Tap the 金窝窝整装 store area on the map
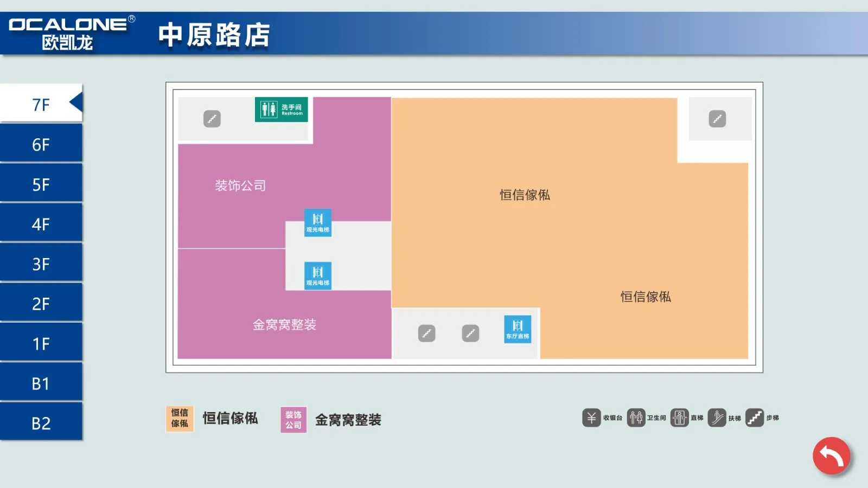Screen dimensions: 868x488 [284, 325]
